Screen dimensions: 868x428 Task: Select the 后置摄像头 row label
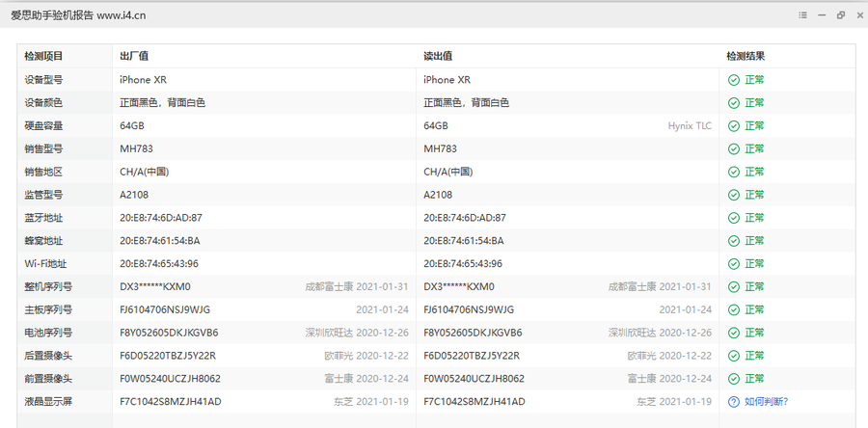[48, 356]
